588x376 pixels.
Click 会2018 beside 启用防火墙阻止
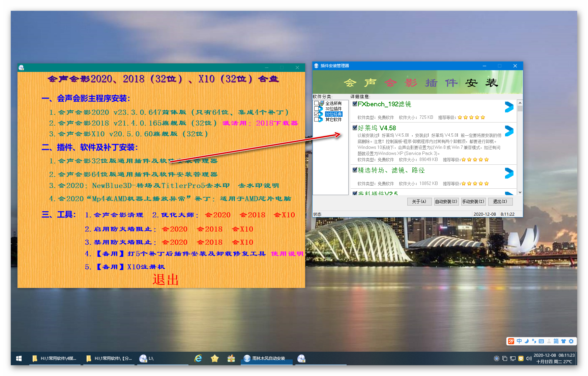coord(210,229)
